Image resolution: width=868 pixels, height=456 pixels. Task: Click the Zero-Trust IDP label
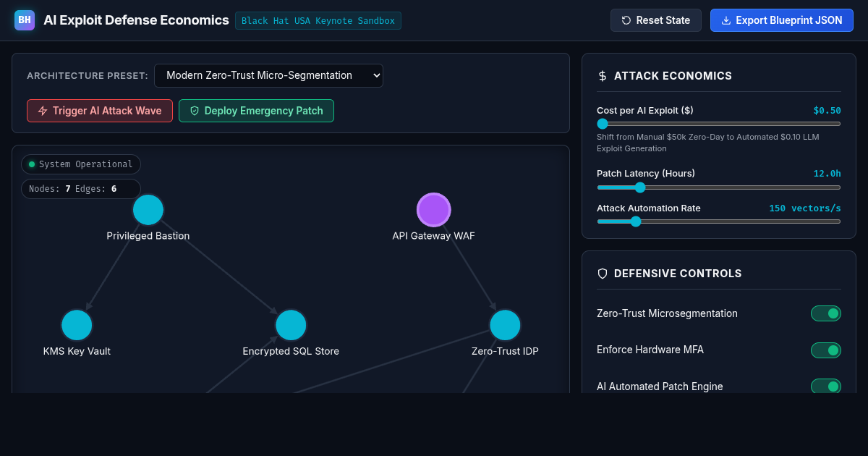pos(505,351)
